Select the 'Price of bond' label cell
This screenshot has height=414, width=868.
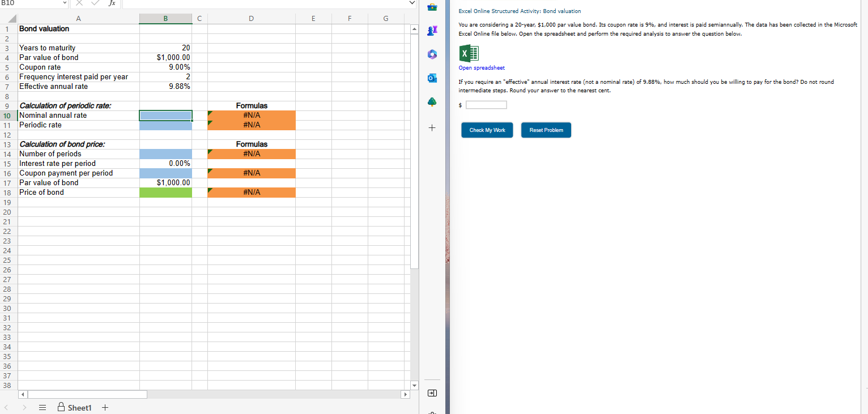[x=78, y=193]
